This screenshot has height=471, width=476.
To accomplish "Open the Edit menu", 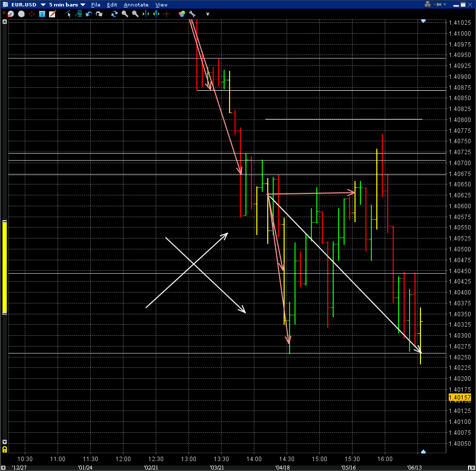I will pyautogui.click(x=112, y=5).
